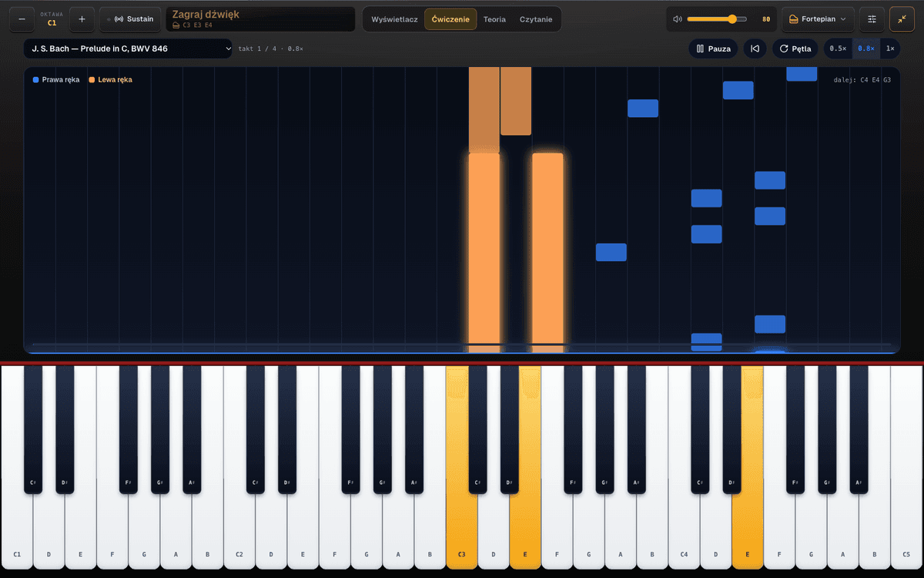Exit fullscreen with the collapse icon
The image size is (924, 578).
902,19
